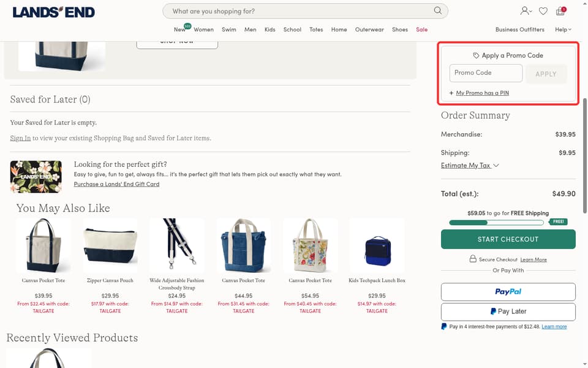Go to Business Outfitters
Screen dimensions: 588x368
click(520, 29)
